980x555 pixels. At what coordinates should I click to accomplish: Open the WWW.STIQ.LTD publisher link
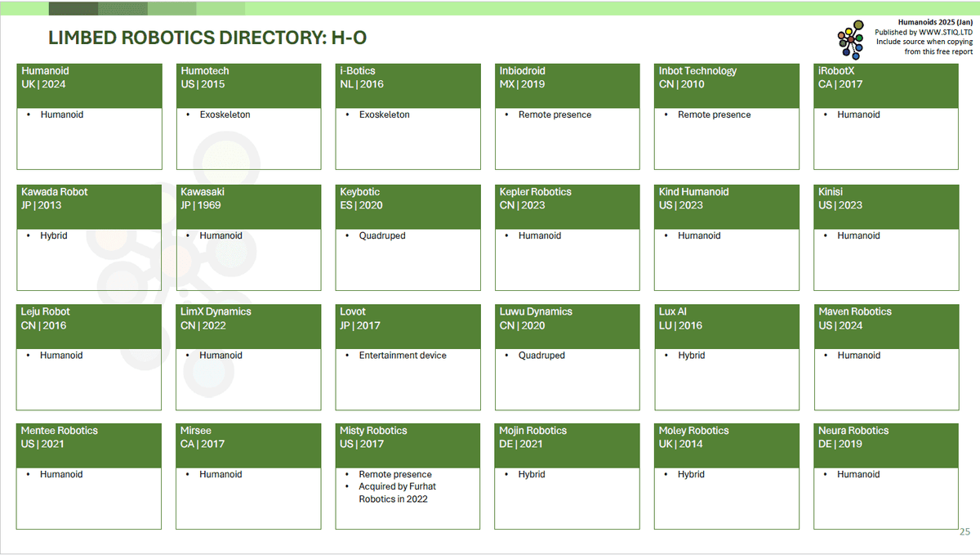coord(946,33)
